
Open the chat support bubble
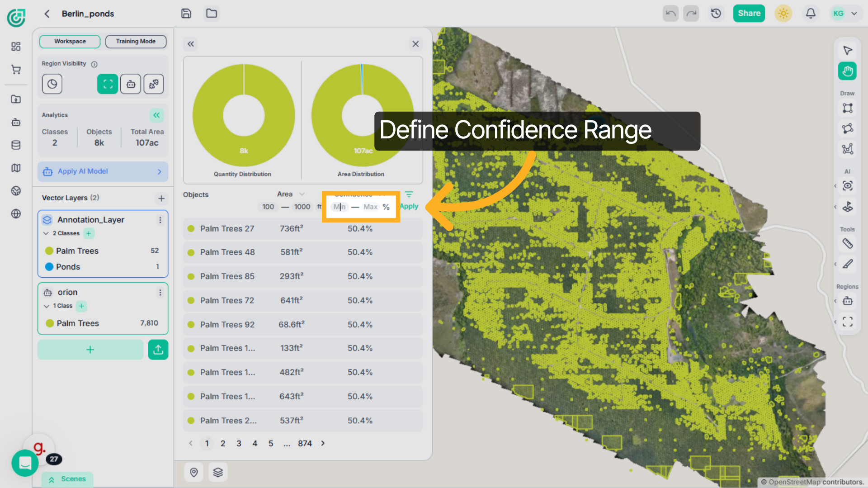coord(25,463)
